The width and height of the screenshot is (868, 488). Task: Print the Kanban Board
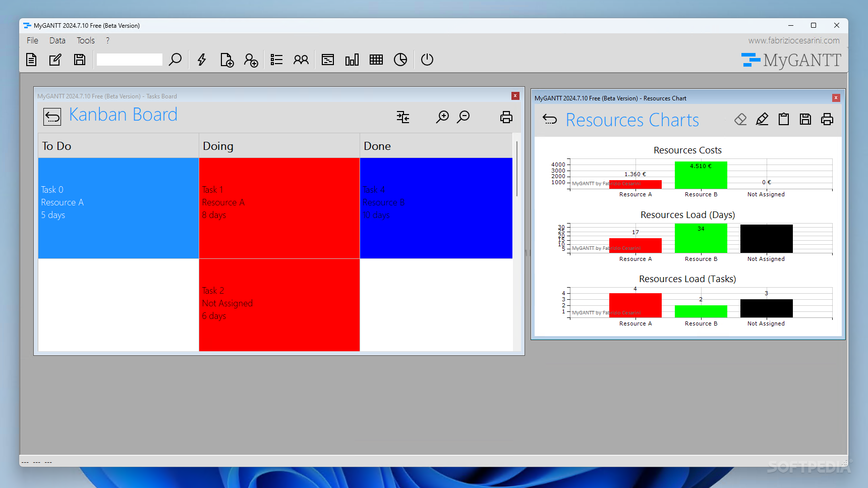tap(506, 117)
